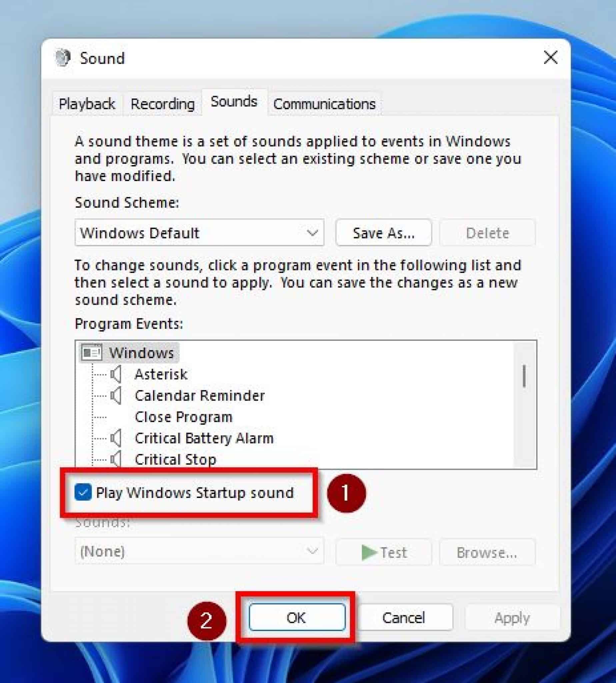Viewport: 616px width, 683px height.
Task: Expand the Windows Default scheme selector
Action: point(311,233)
